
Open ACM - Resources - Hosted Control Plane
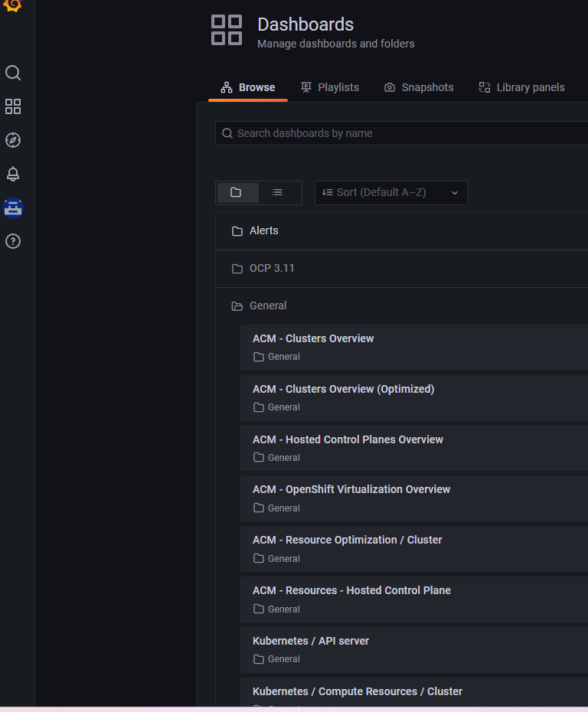tap(414, 599)
